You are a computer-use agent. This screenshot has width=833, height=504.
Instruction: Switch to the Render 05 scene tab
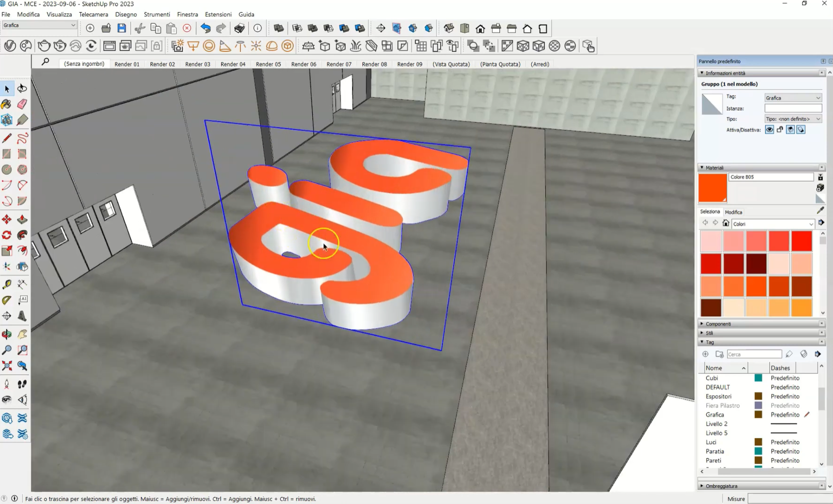point(268,64)
